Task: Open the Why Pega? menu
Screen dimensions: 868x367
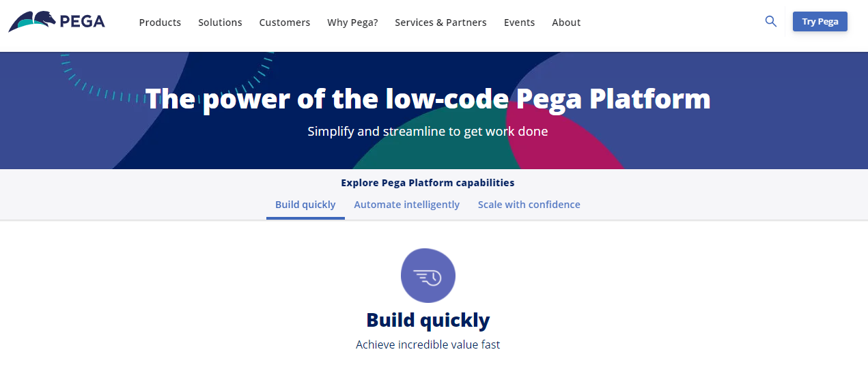Action: [352, 23]
